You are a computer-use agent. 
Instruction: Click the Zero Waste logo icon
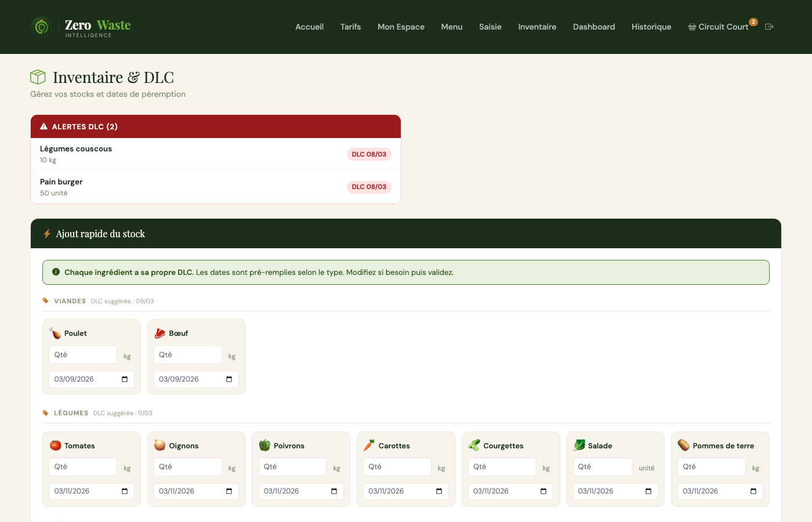pyautogui.click(x=41, y=27)
